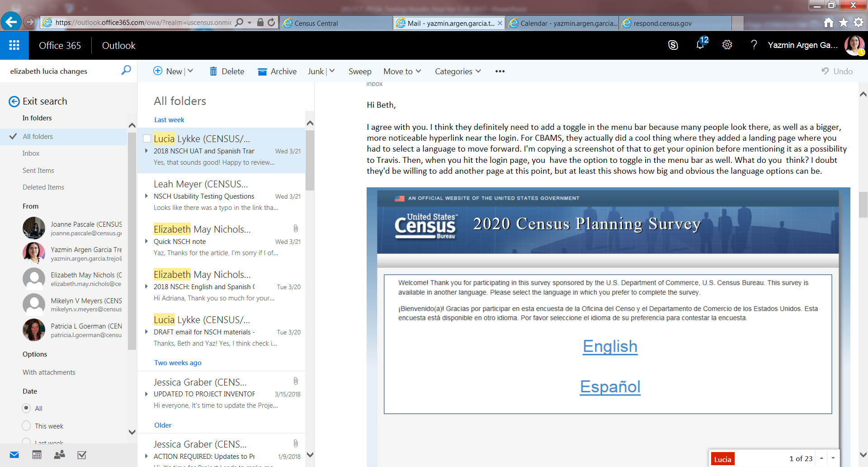Open browser Favorites star
The image size is (868, 467).
[x=844, y=22]
